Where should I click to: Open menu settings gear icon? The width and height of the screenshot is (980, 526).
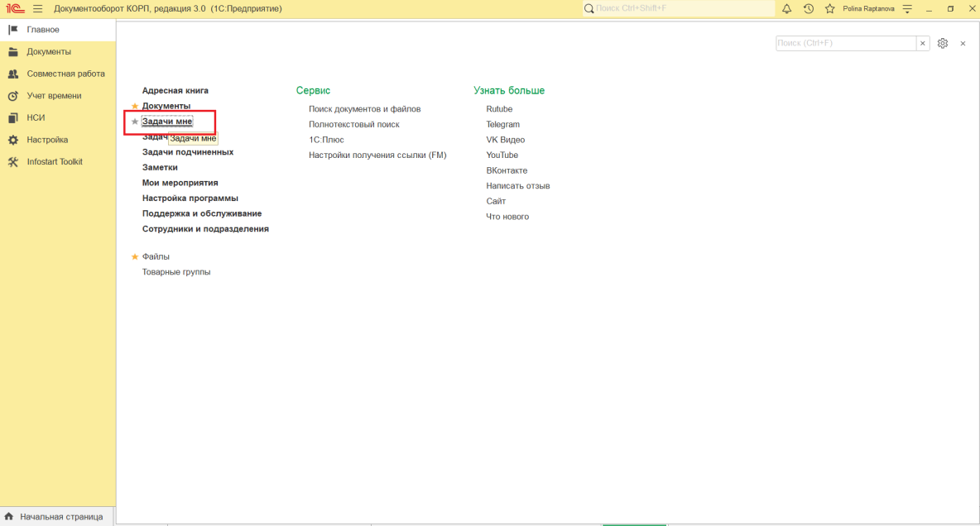(x=943, y=43)
